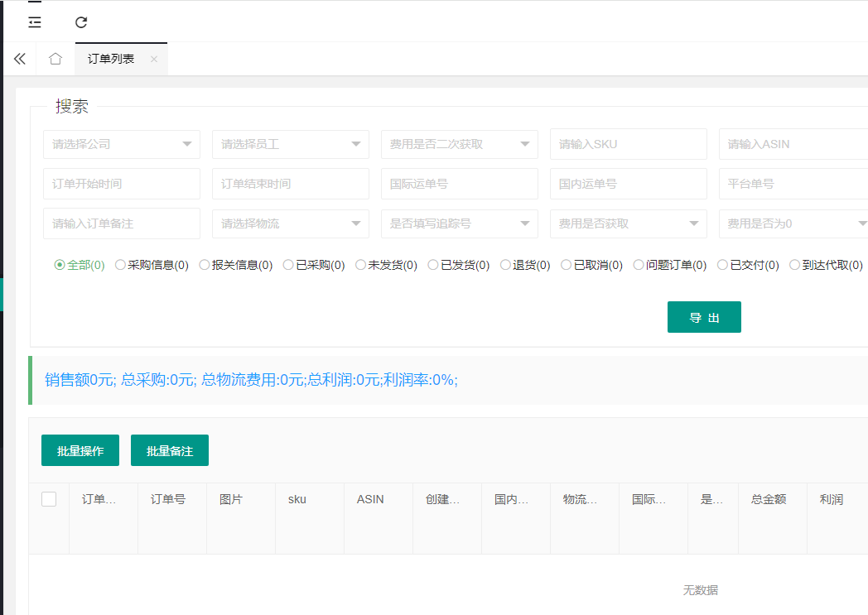Screen dimensions: 868x615
Task: Open the 请选择员工 dropdown
Action: 290,144
